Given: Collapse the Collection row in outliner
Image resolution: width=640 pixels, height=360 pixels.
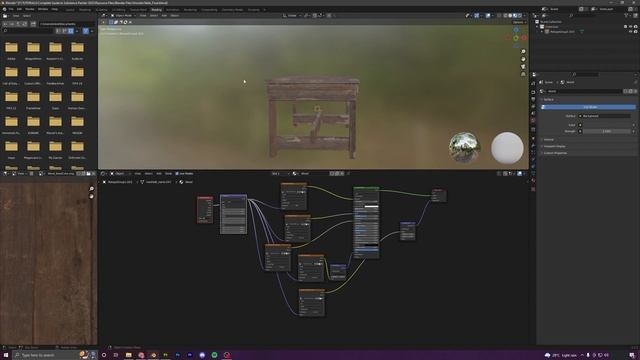Looking at the screenshot, I should (x=538, y=27).
